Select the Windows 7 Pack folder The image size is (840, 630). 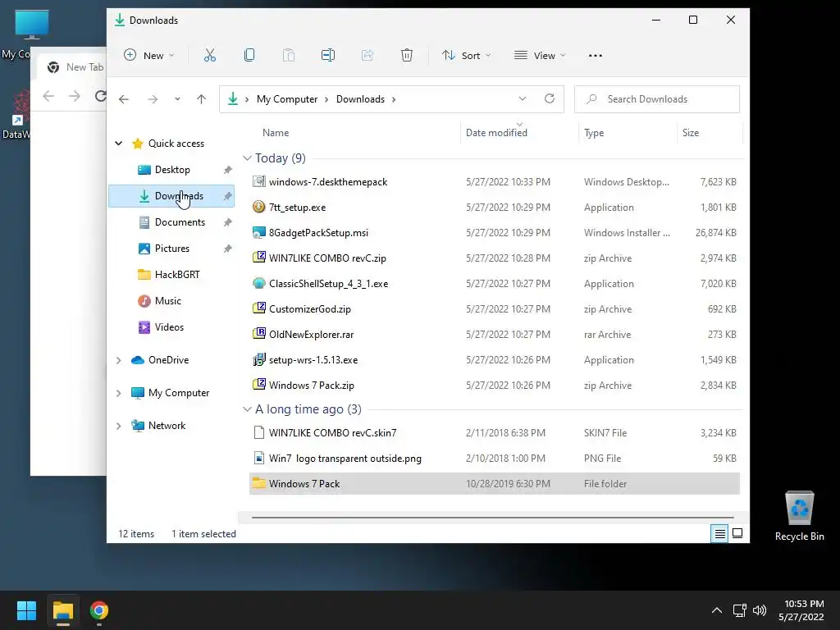point(495,483)
